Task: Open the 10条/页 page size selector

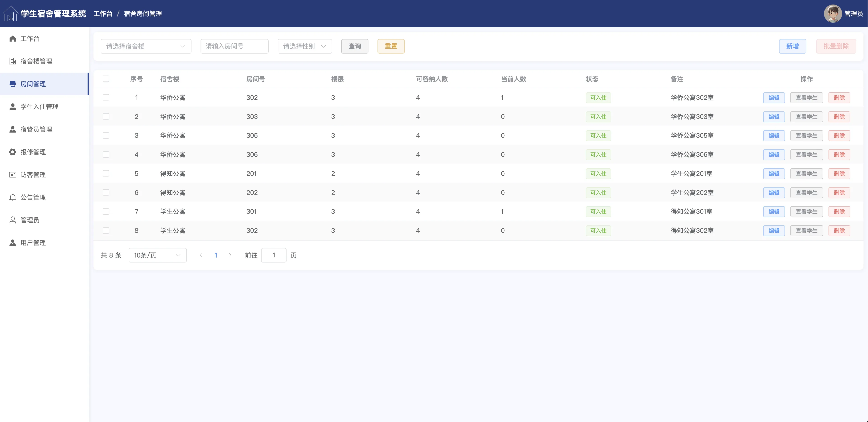Action: pyautogui.click(x=157, y=255)
